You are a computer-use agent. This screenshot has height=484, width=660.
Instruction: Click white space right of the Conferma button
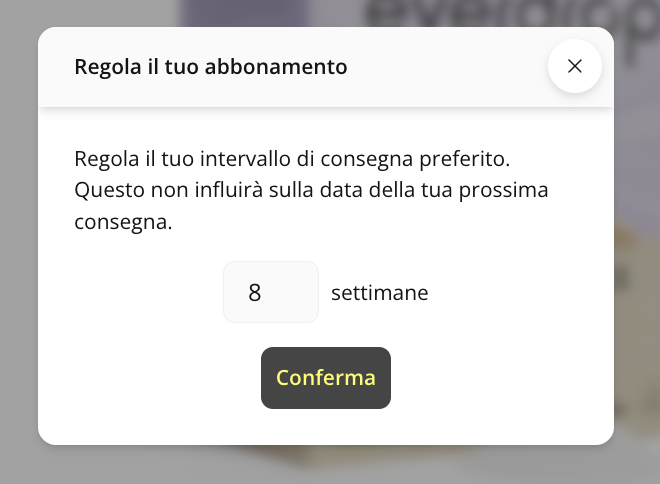point(500,378)
